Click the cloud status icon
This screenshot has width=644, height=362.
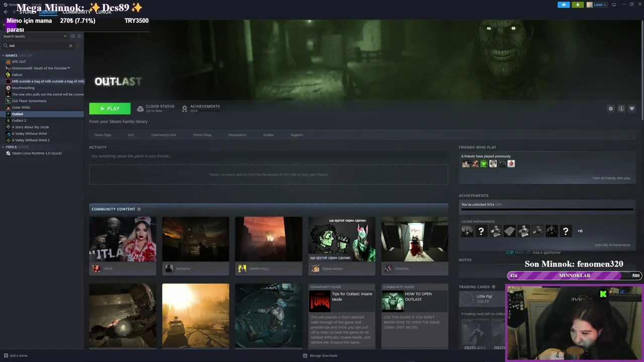pos(140,109)
